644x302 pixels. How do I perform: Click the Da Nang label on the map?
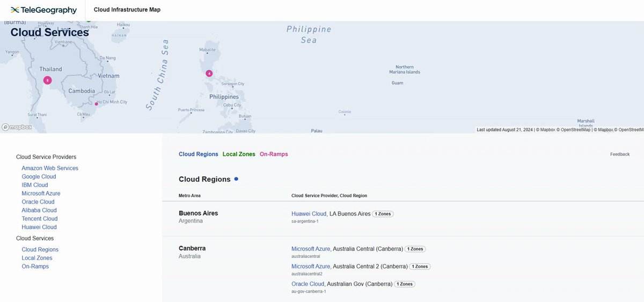pyautogui.click(x=107, y=57)
